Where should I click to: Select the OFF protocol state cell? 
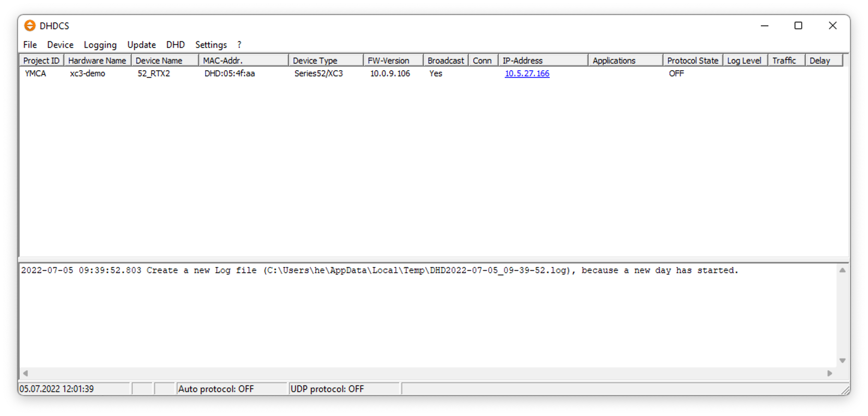(x=676, y=73)
